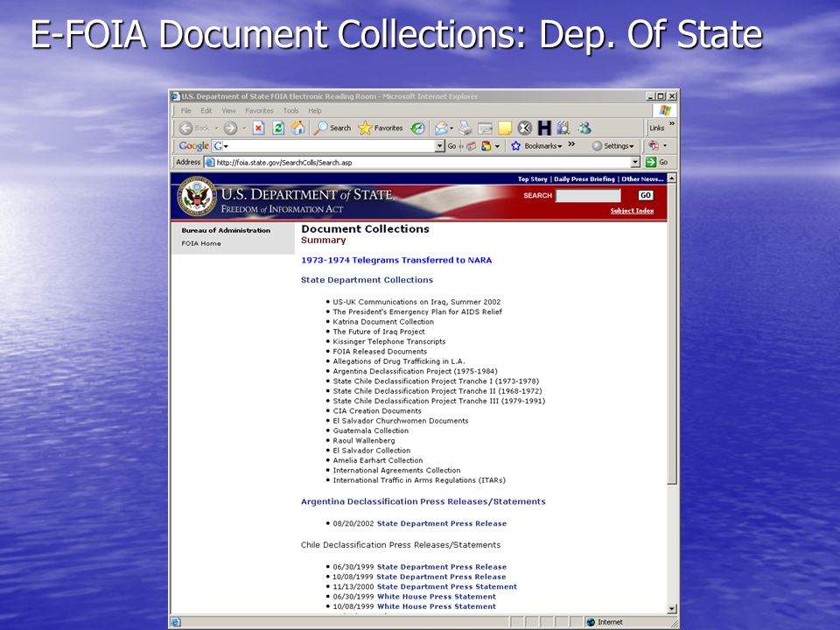840x630 pixels.
Task: Open the Google search box dropdown
Action: pos(440,146)
